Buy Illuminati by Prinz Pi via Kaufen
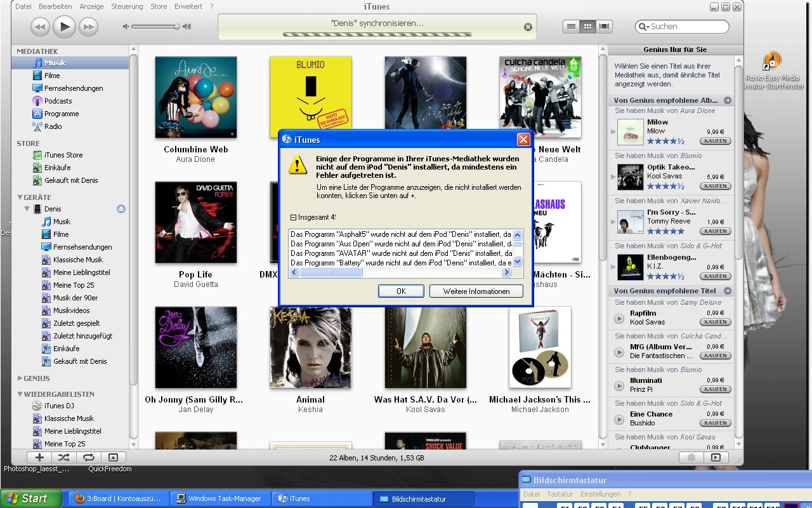This screenshot has width=812, height=508. (716, 389)
